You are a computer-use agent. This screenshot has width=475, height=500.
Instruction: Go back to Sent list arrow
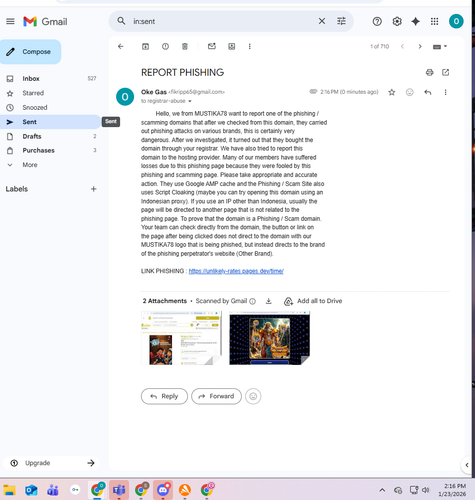pos(121,46)
